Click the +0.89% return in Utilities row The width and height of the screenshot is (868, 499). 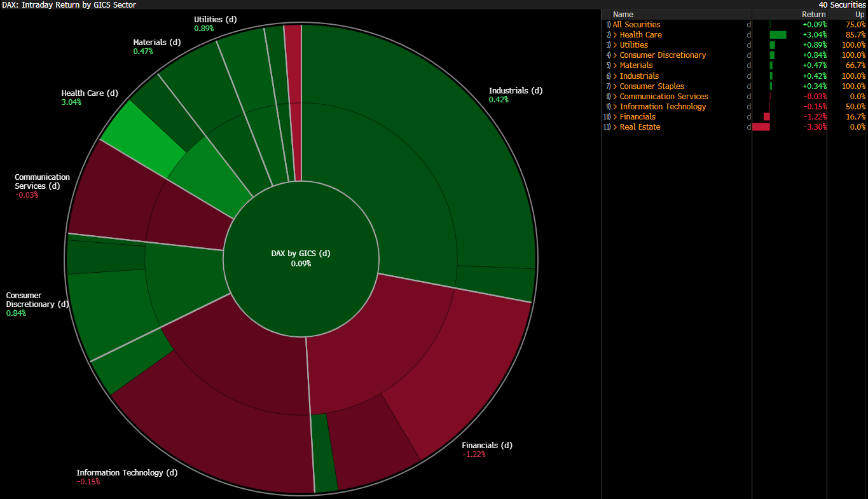pyautogui.click(x=815, y=45)
